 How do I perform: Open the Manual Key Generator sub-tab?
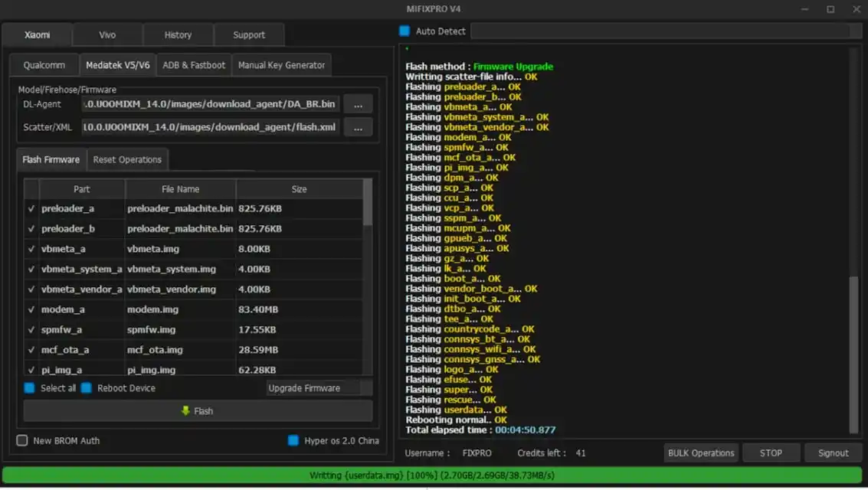(x=281, y=65)
